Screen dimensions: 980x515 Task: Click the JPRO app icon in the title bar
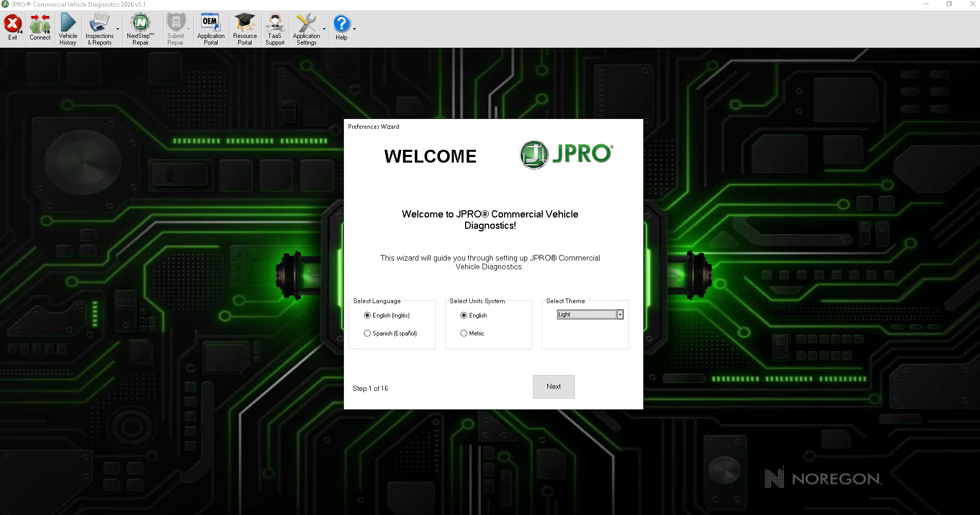tap(5, 4)
